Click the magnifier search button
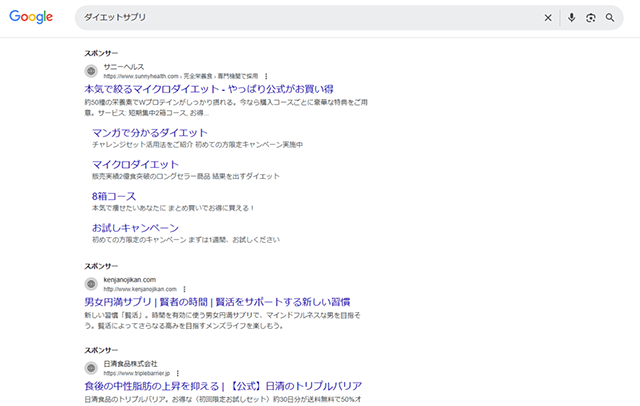 [x=610, y=18]
